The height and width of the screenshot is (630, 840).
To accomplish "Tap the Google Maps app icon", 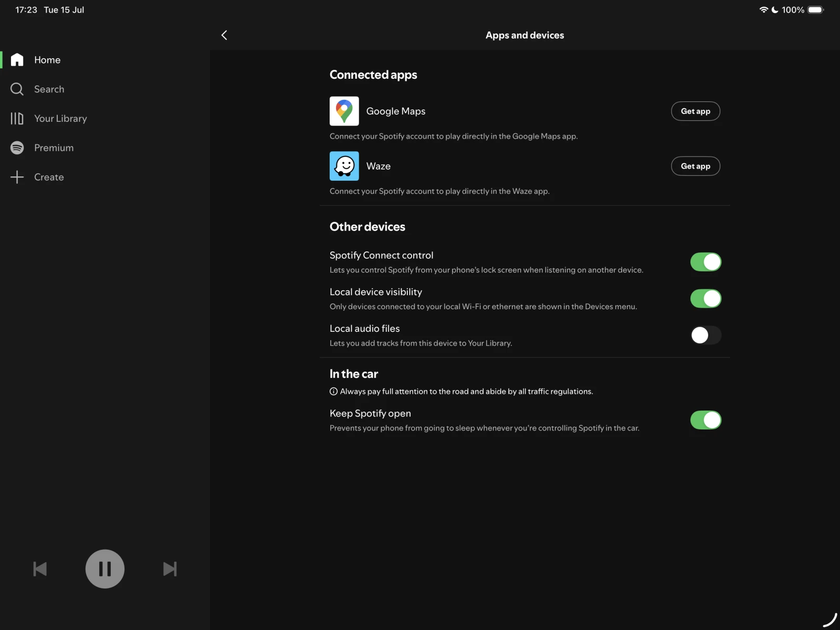I will pyautogui.click(x=344, y=111).
